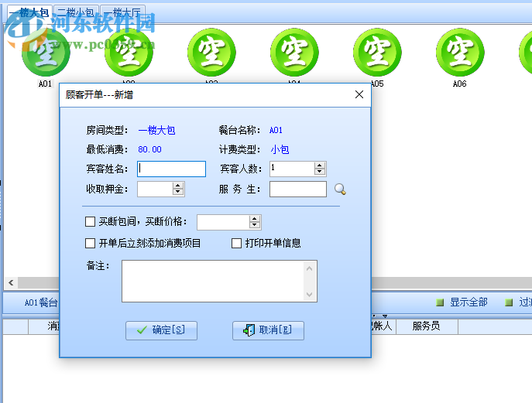Focus the 收取押金 deposit field
The image size is (532, 403).
pos(155,190)
